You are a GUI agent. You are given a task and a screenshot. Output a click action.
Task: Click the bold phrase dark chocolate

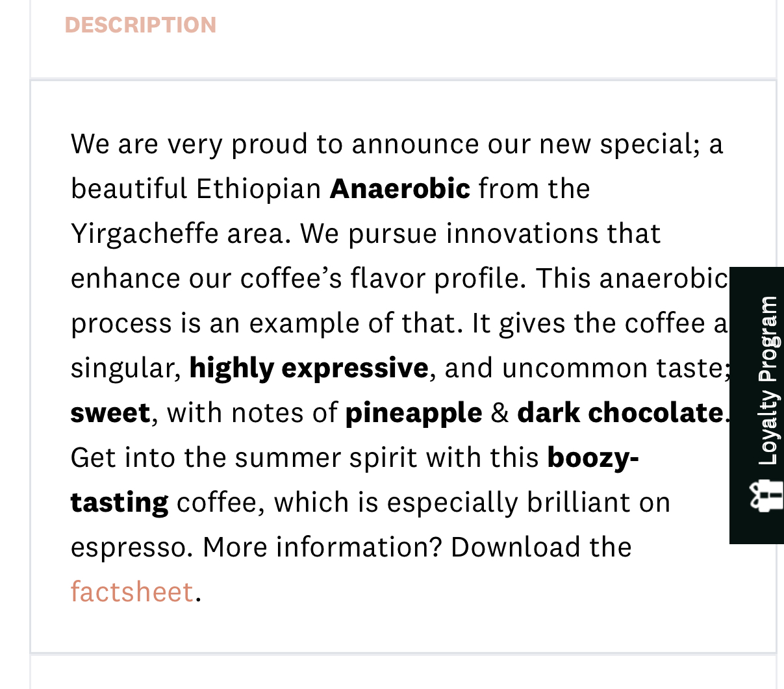click(620, 413)
